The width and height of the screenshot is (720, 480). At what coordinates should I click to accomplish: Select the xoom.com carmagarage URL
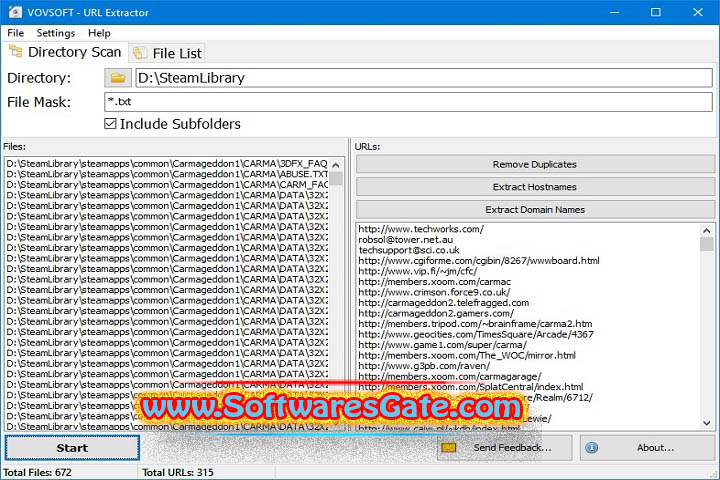(450, 376)
